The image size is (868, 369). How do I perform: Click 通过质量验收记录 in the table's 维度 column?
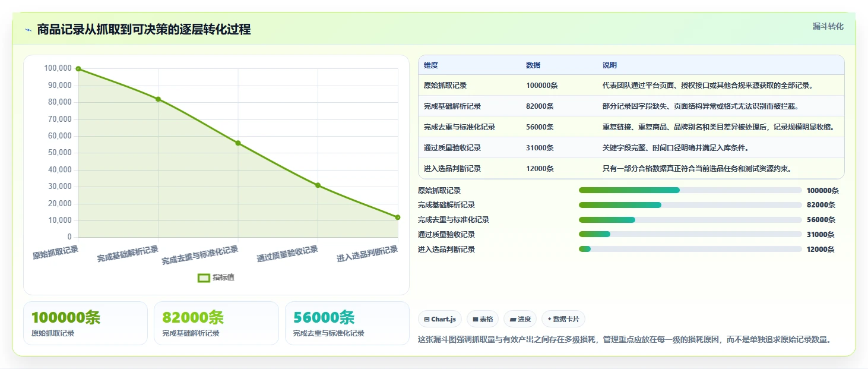click(452, 148)
